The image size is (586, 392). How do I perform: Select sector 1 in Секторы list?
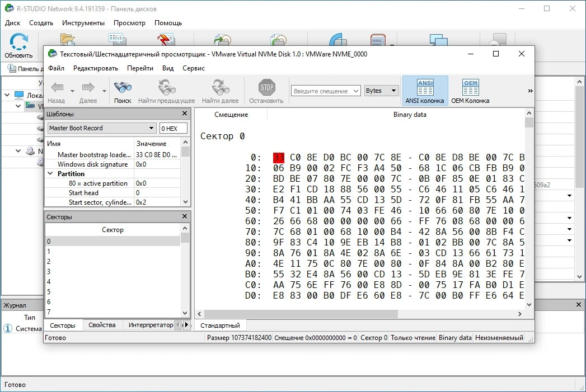[x=112, y=251]
